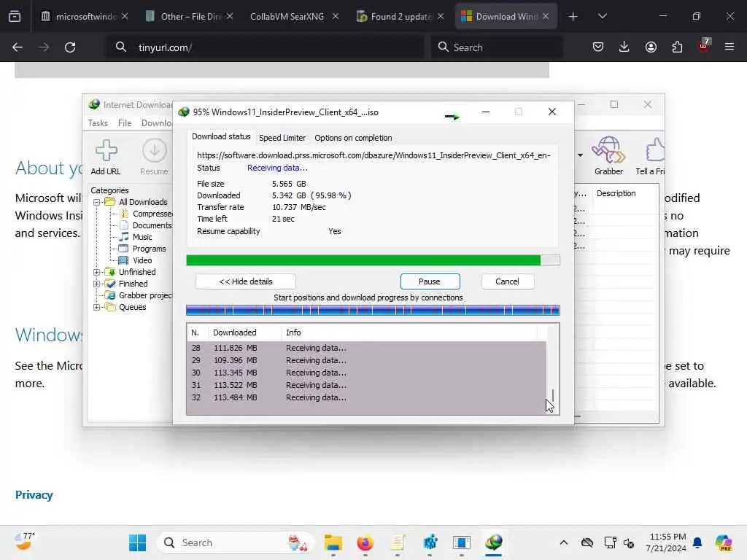This screenshot has height=560, width=747.
Task: Close the Download Windows browser tab
Action: (546, 17)
